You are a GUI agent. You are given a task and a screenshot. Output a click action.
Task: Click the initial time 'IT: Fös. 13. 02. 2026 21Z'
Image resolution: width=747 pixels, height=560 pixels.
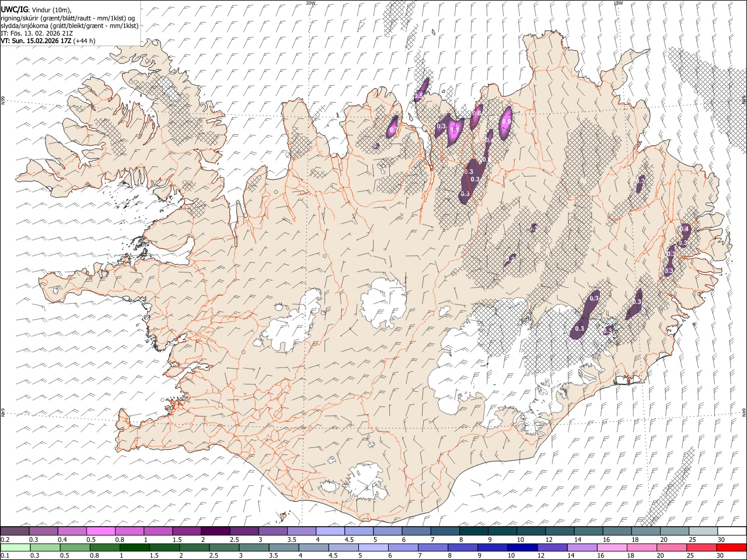[x=37, y=33]
